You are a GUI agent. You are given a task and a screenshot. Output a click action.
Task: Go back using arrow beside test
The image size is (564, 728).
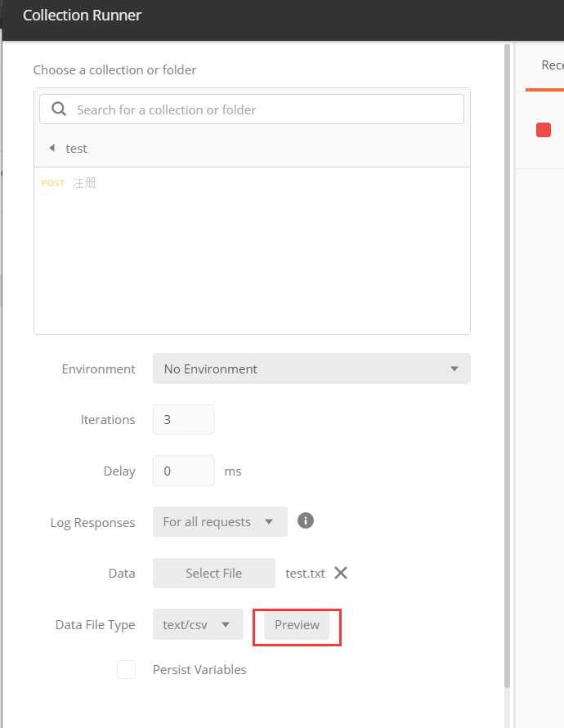(x=51, y=148)
